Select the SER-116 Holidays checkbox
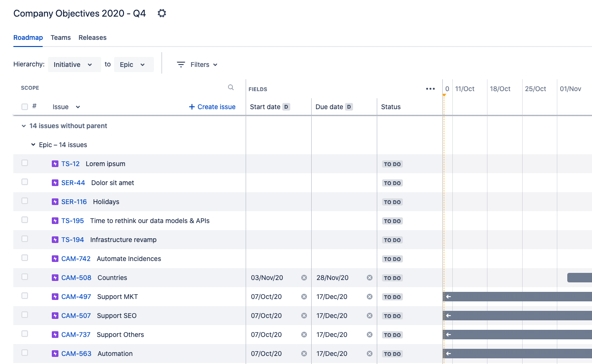 click(x=25, y=201)
